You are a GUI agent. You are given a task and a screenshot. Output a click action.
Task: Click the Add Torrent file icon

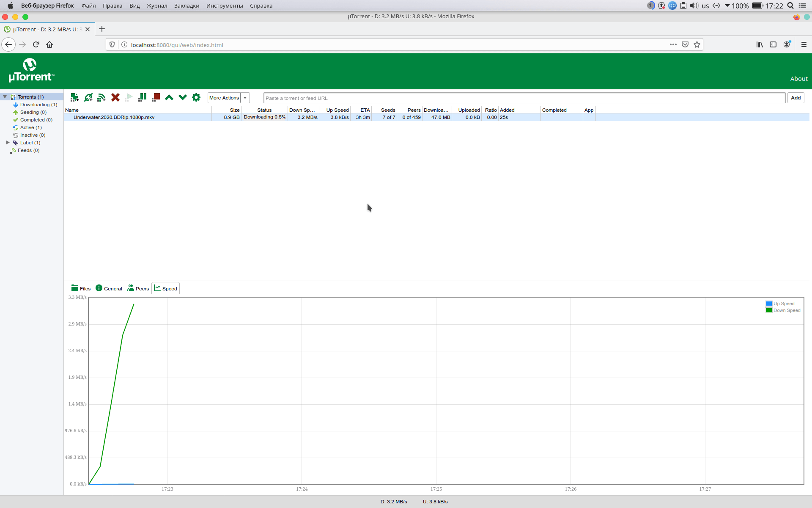pos(74,97)
